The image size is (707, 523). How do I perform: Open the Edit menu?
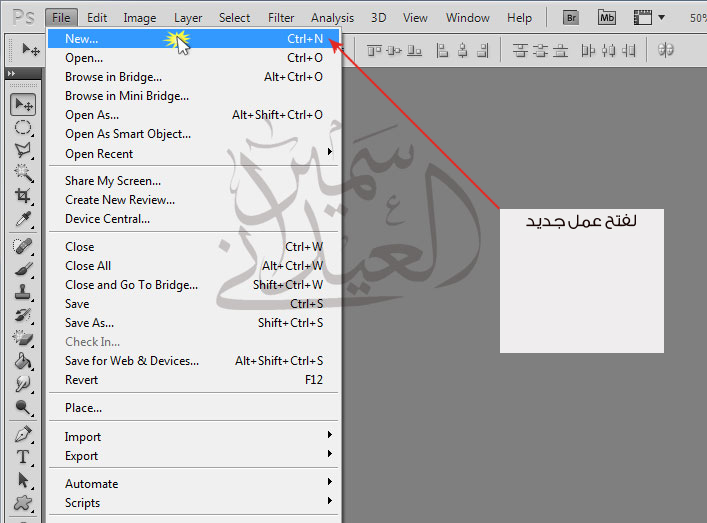(97, 18)
